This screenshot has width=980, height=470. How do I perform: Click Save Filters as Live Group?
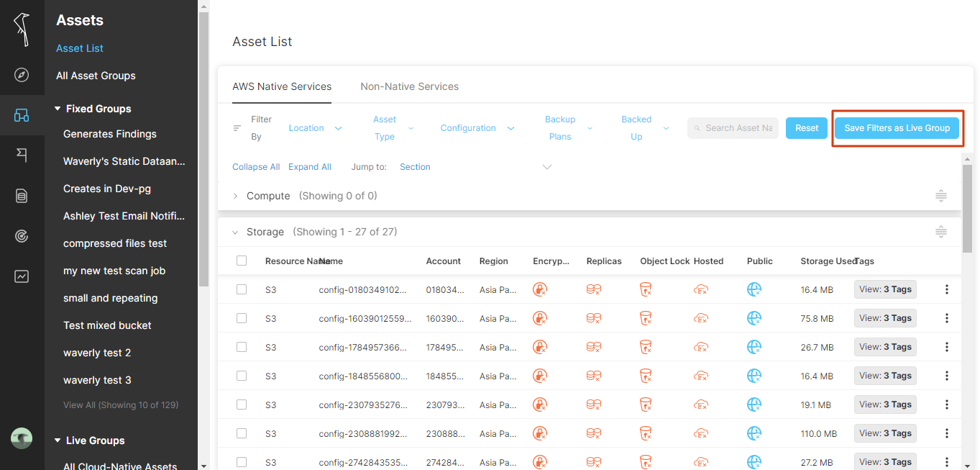897,128
